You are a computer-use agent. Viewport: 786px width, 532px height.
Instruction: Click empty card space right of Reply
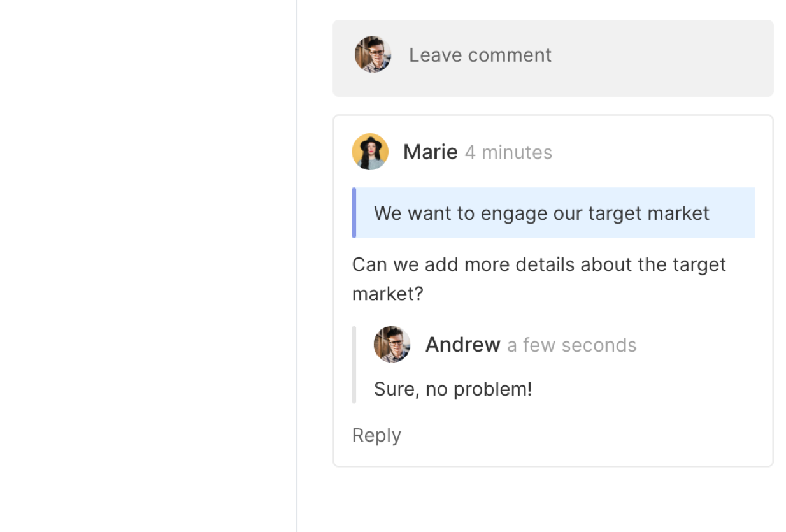click(x=573, y=436)
